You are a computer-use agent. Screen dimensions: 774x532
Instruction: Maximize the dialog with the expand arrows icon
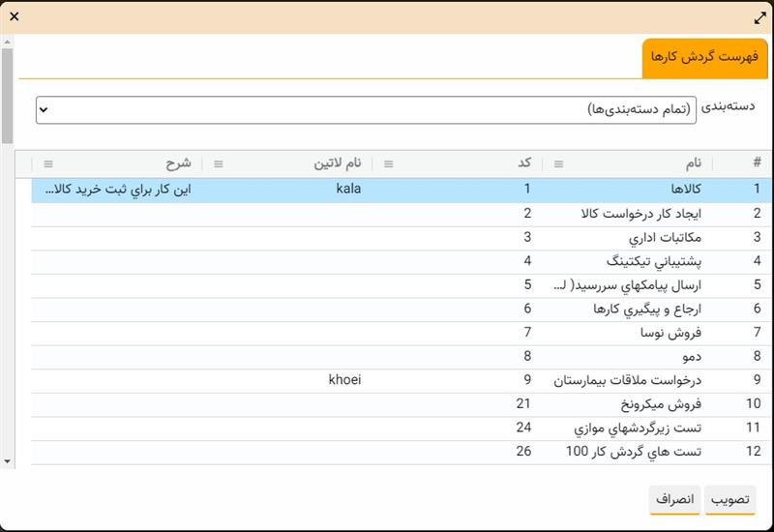tap(759, 17)
